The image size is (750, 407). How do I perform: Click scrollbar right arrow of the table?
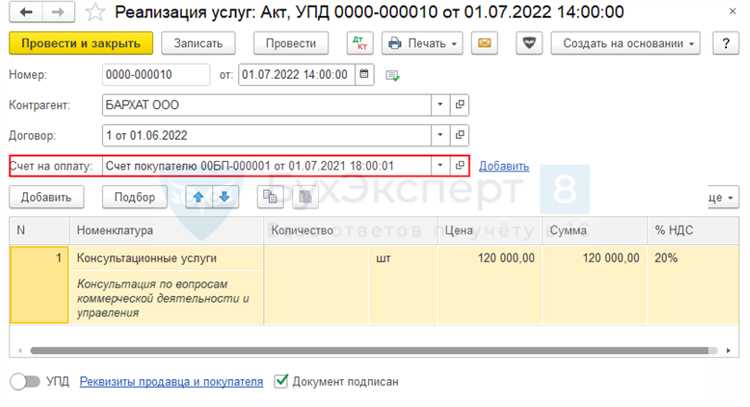click(x=728, y=351)
